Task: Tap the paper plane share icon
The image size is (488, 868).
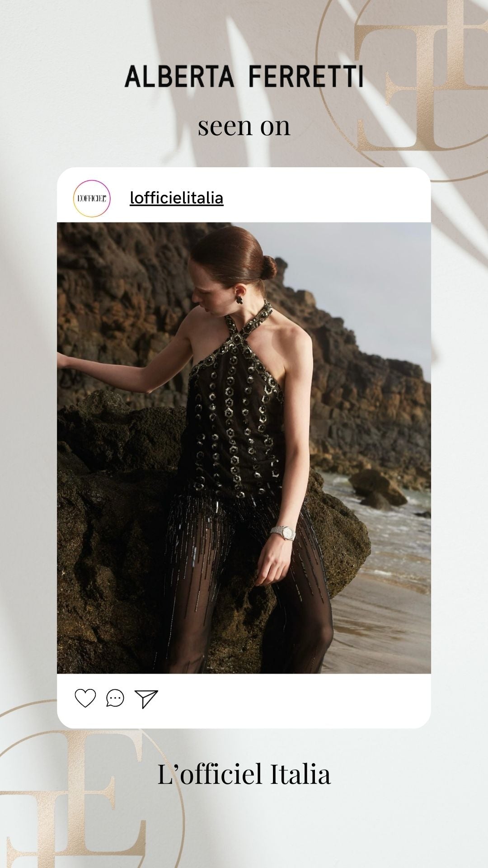Action: coord(146,699)
